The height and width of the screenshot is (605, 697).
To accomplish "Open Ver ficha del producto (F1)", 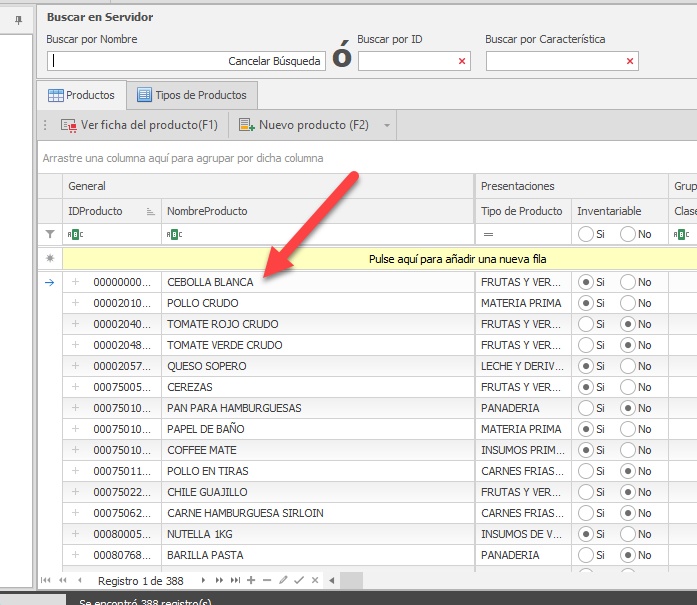I will 139,125.
